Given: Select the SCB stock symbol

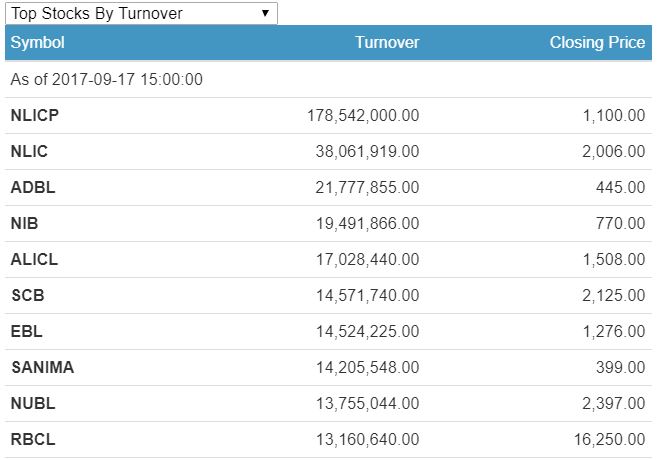Looking at the screenshot, I should tap(27, 296).
